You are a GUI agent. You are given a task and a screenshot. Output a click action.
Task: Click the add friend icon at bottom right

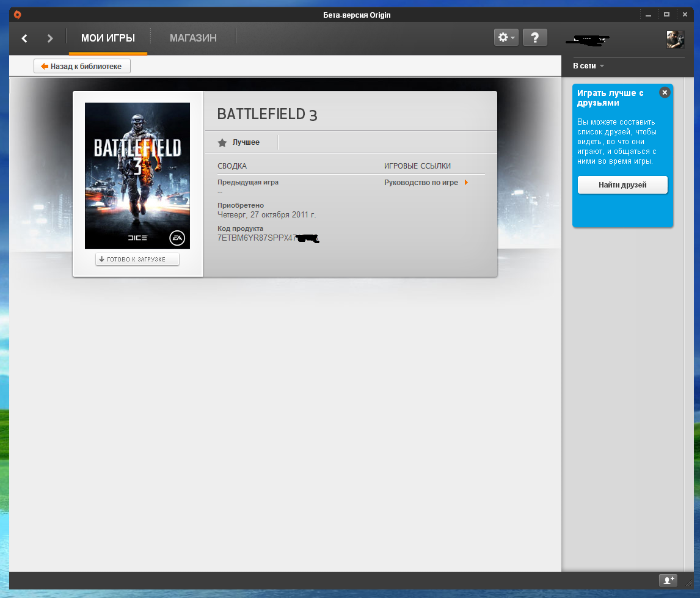(x=668, y=580)
